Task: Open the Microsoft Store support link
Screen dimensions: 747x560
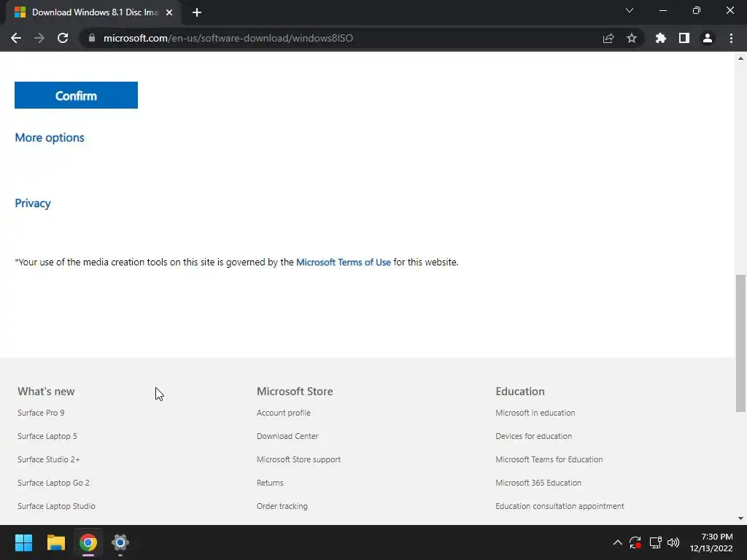Action: pyautogui.click(x=298, y=459)
